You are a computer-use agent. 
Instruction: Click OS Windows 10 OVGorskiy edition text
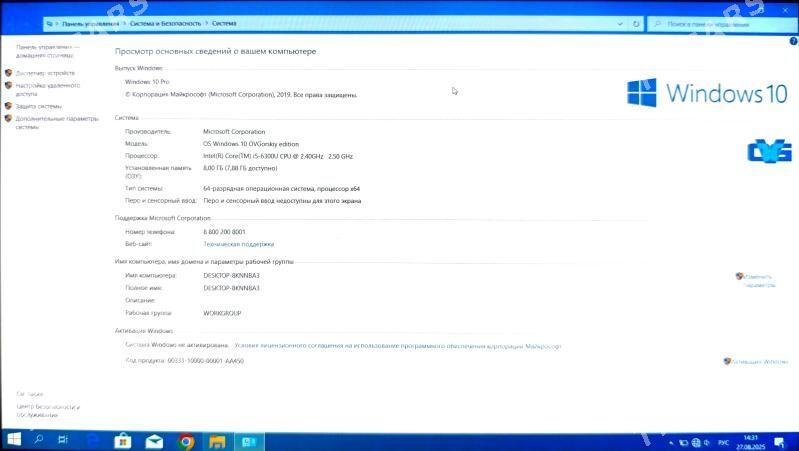(x=251, y=144)
